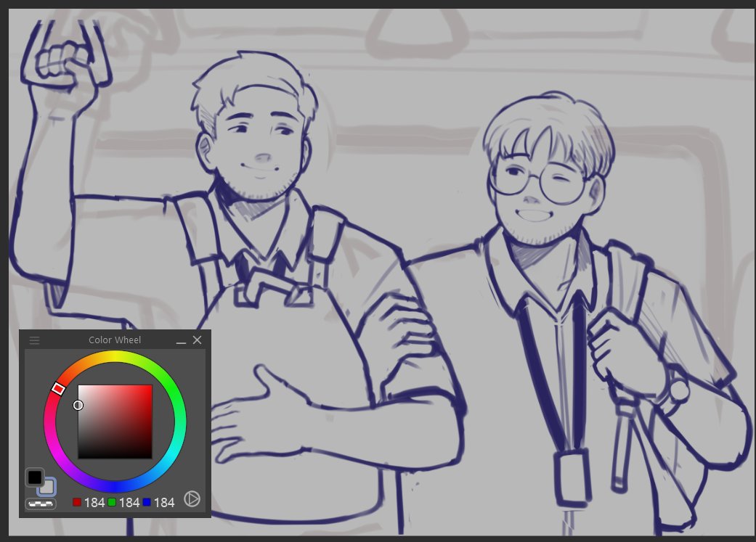756x542 pixels.
Task: Pick a shade in the saturation square
Action: click(x=115, y=422)
